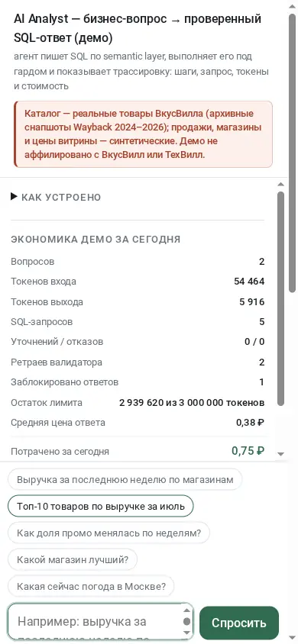Click the Спросить button
The height and width of the screenshot is (644, 298).
[x=239, y=623]
